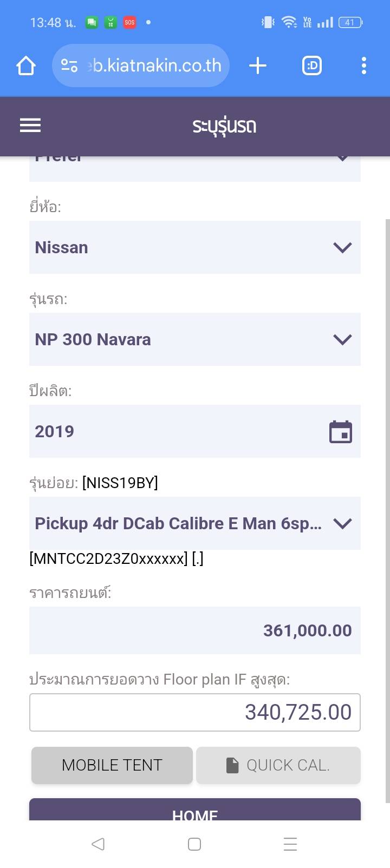Open calendar picker for production year
This screenshot has width=390, height=868.
pyautogui.click(x=341, y=432)
